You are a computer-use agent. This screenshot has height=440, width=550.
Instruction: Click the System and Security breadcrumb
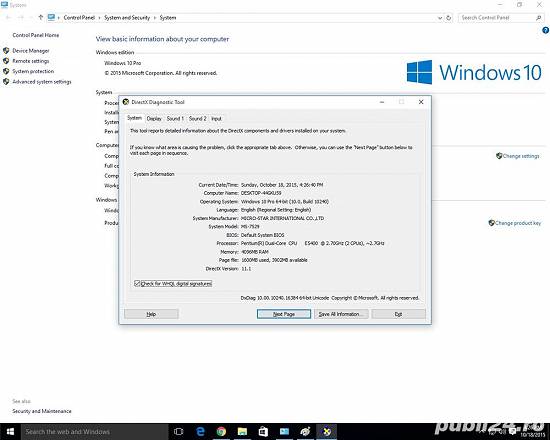(x=127, y=18)
